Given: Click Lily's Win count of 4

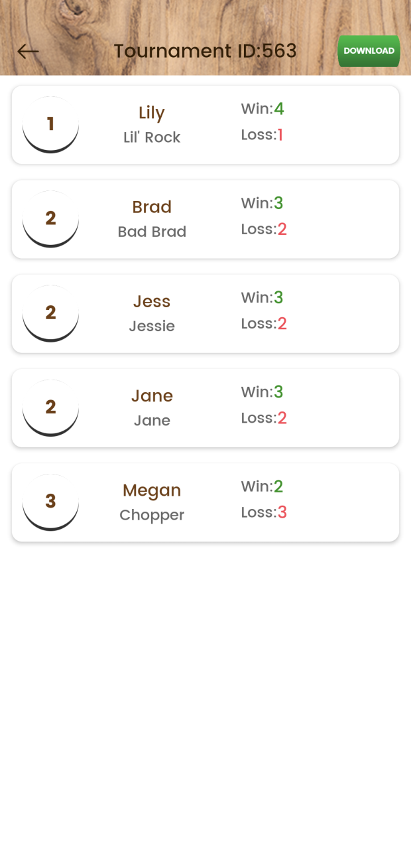Looking at the screenshot, I should click(x=279, y=109).
